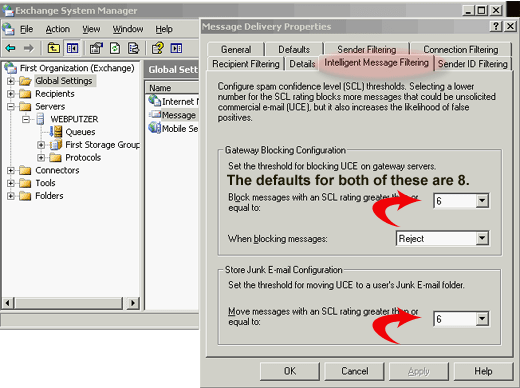Click the Forward arrow toolbar icon
520x388 pixels.
coord(29,49)
